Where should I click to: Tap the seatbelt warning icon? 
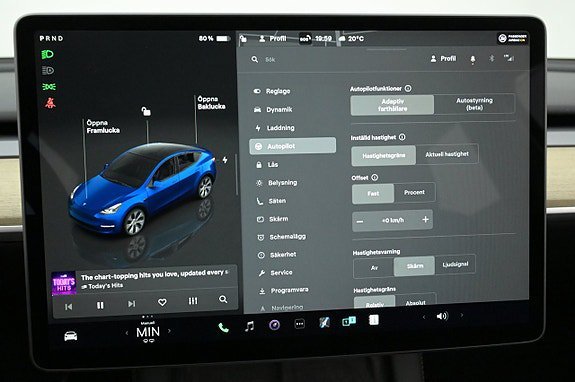[x=50, y=103]
